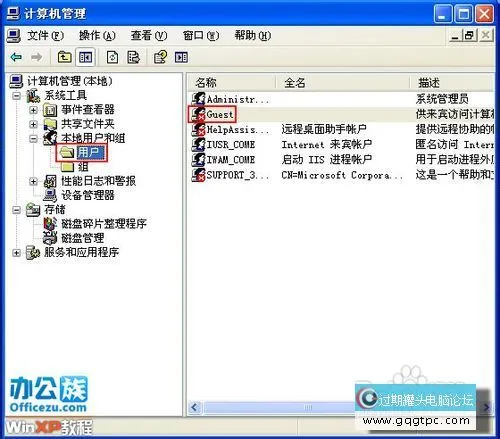Sort by the 描述 column header
This screenshot has height=439, width=500.
coord(452,82)
